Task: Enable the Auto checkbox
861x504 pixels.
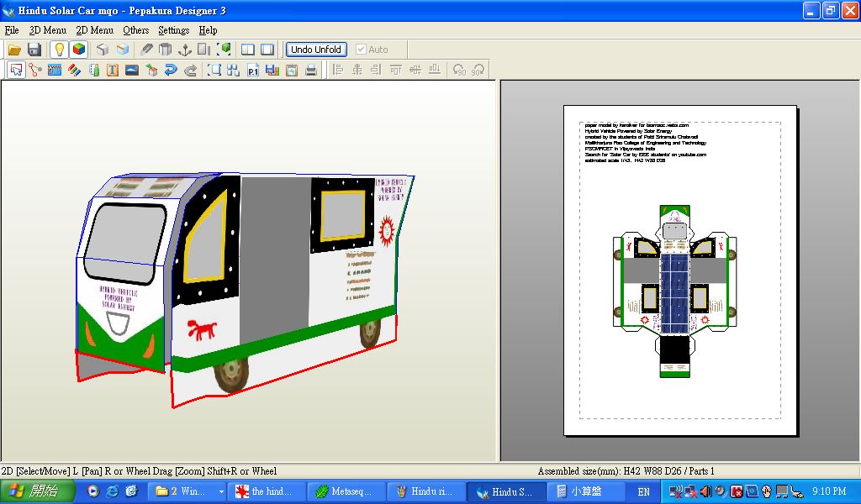Action: (362, 50)
